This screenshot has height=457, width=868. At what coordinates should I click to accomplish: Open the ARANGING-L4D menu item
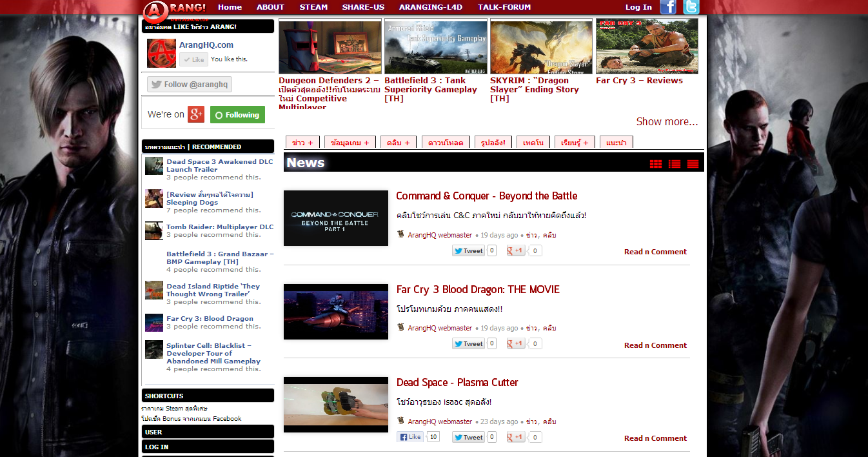click(431, 7)
